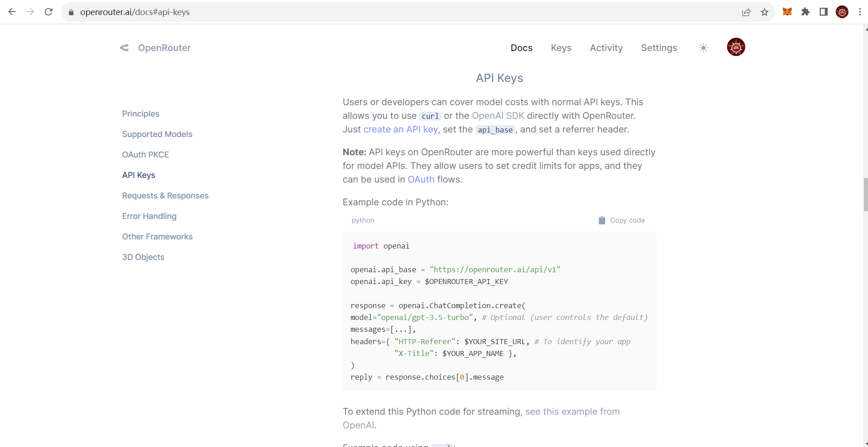Open the Activity nav item
Image resolution: width=868 pixels, height=447 pixels.
coord(606,48)
